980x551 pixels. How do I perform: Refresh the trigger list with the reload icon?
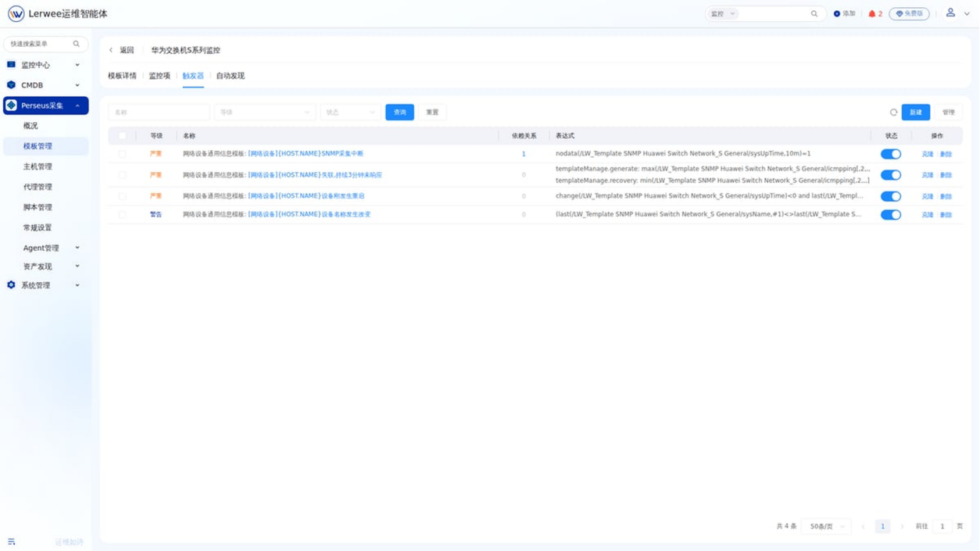click(x=893, y=113)
